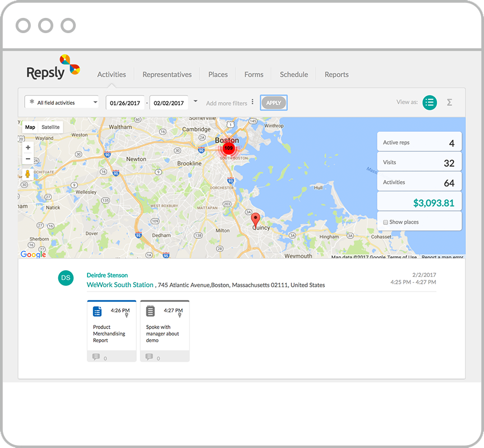
Task: Click the Hull label on map
Action: [x=318, y=188]
